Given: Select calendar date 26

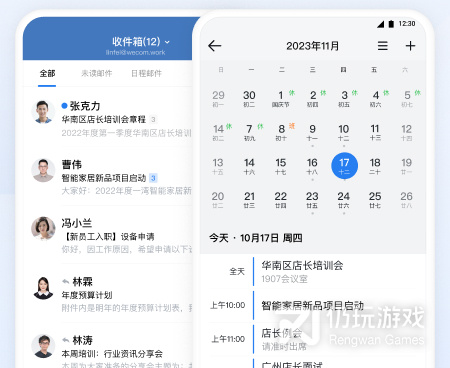Looking at the screenshot, I should click(406, 200).
